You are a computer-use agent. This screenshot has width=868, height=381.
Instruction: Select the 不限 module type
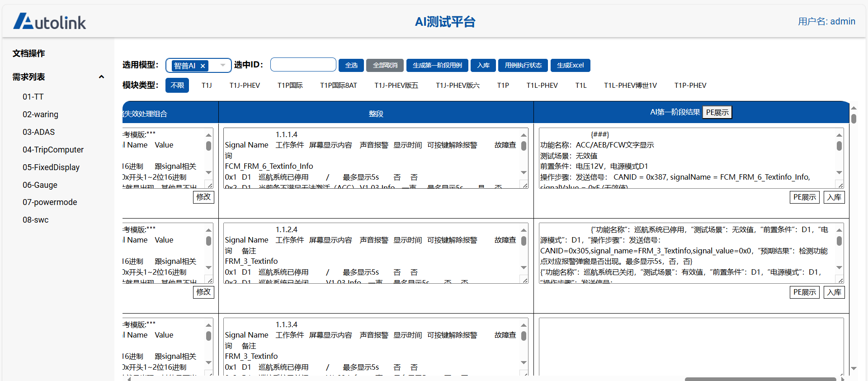177,85
